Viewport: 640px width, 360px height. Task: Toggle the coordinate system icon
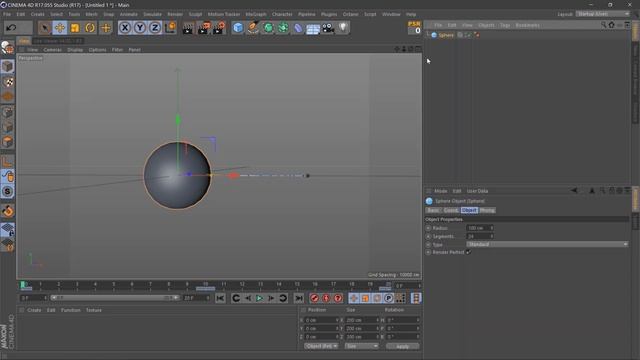click(x=170, y=28)
